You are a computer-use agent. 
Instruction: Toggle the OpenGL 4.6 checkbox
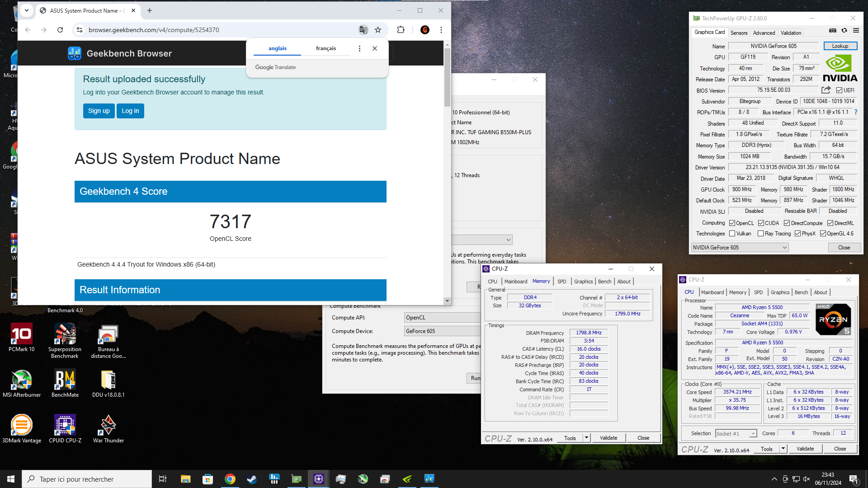pyautogui.click(x=823, y=234)
